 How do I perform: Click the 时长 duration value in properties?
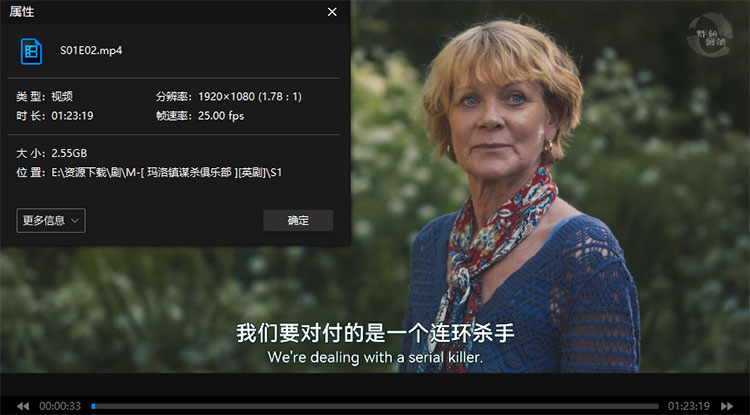(72, 116)
